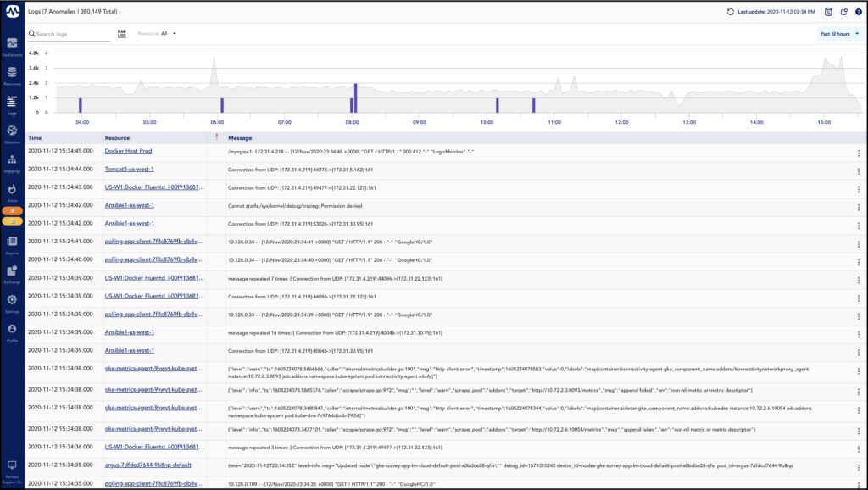Click the Message column header
Image resolution: width=868 pixels, height=490 pixels.
[240, 138]
